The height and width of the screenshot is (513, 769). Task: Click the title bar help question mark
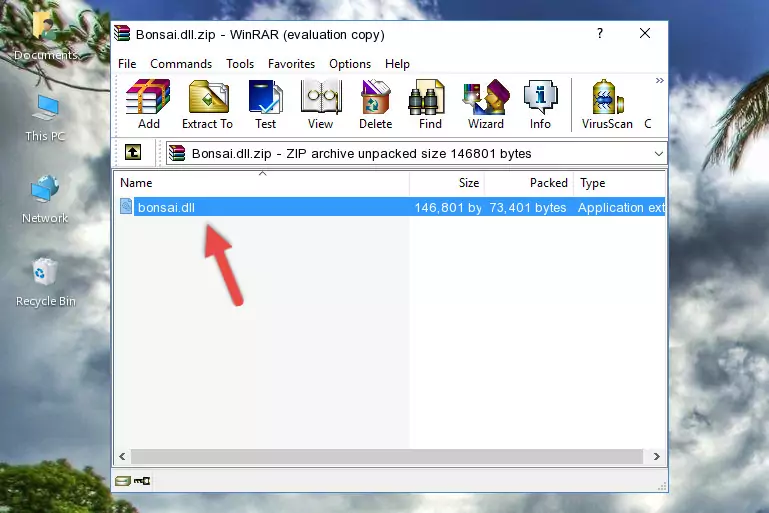point(600,33)
